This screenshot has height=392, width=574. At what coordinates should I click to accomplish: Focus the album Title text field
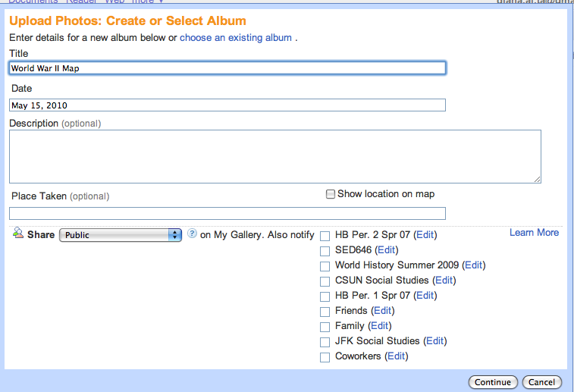coord(227,68)
